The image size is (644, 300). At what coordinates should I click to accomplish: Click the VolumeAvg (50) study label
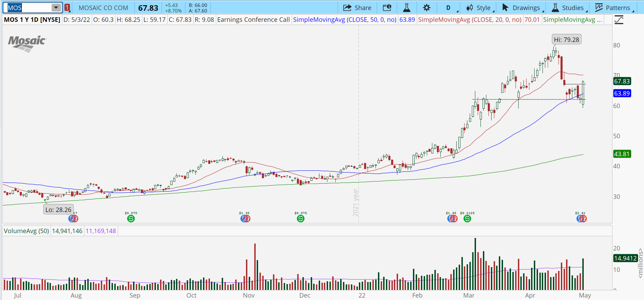(x=26, y=231)
